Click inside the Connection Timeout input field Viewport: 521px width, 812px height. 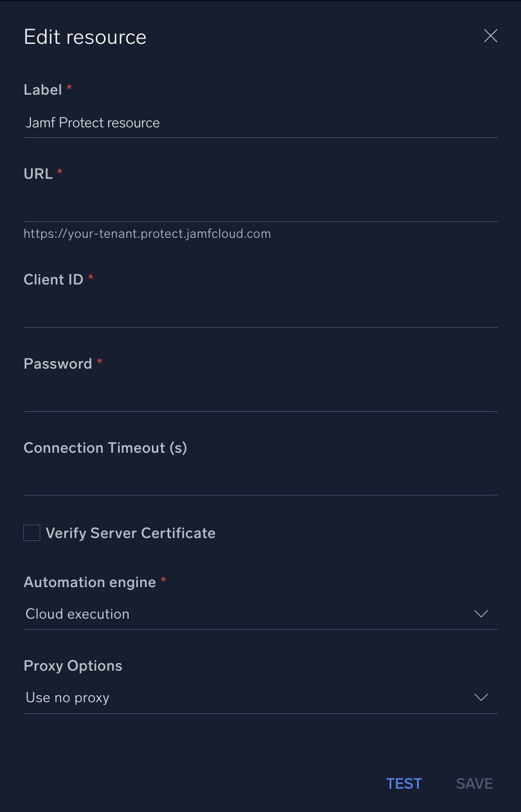260,479
